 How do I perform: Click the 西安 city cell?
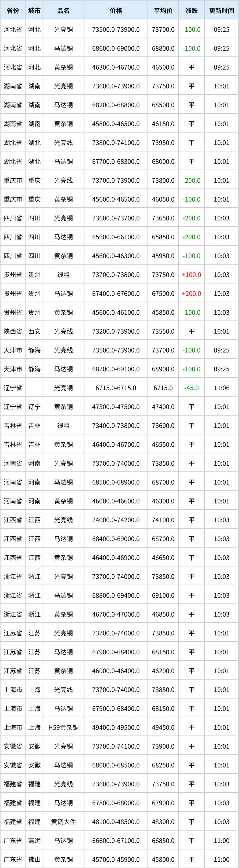click(34, 332)
